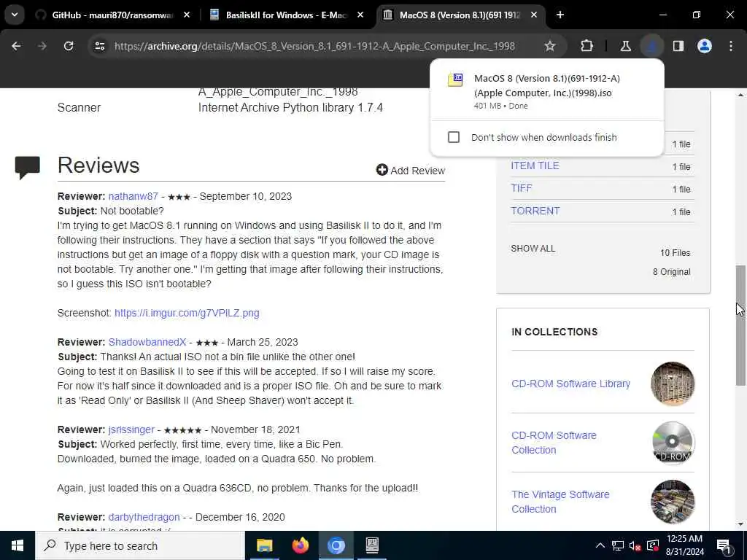Click the Reviews speech bubble icon
747x560 pixels.
click(x=27, y=167)
